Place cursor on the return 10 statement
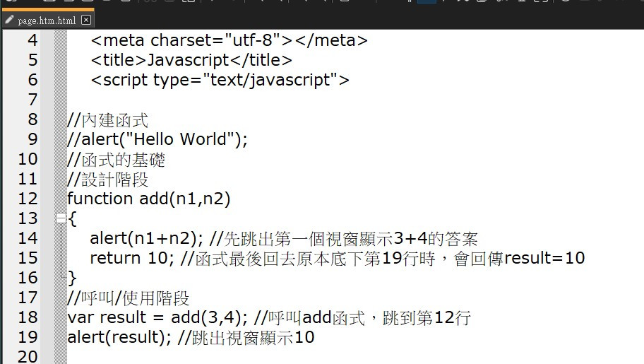 132,258
